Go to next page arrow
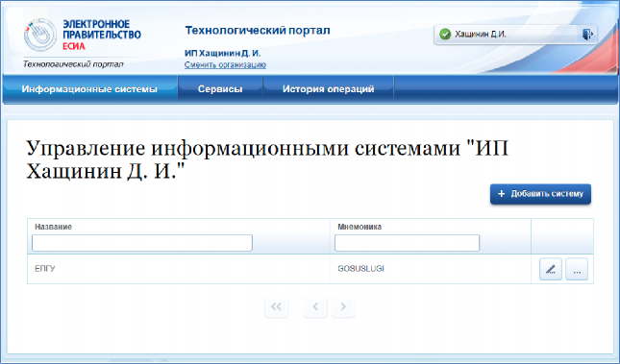This screenshot has height=364, width=620. coord(343,306)
